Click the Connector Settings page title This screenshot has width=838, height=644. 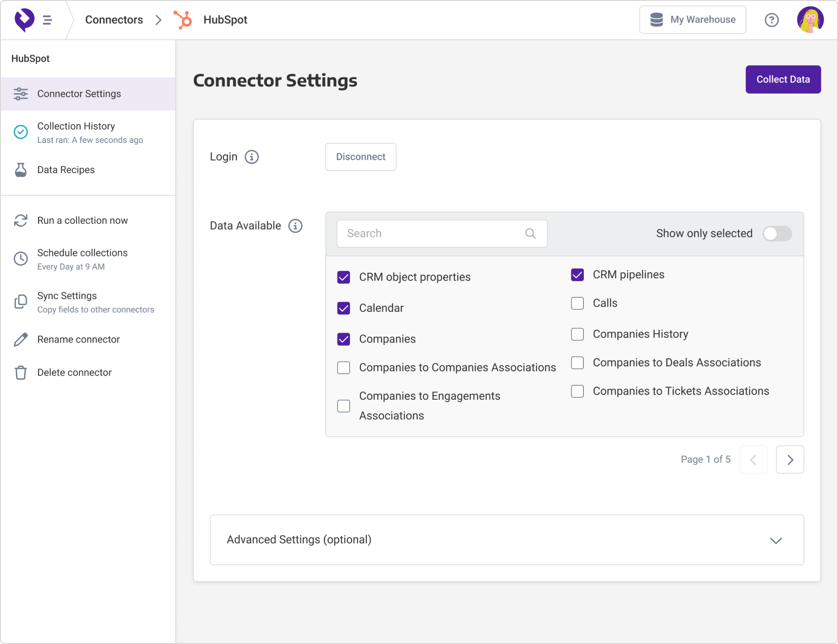[x=275, y=80]
